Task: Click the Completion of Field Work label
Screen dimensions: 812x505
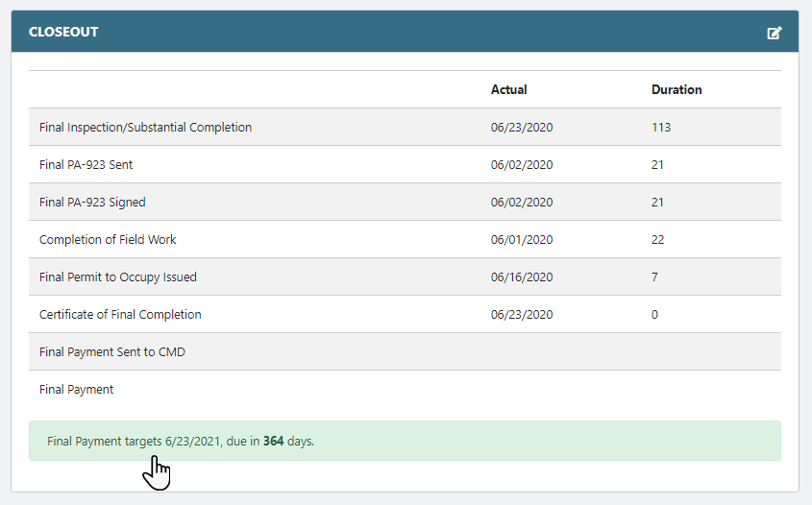Action: 108,239
